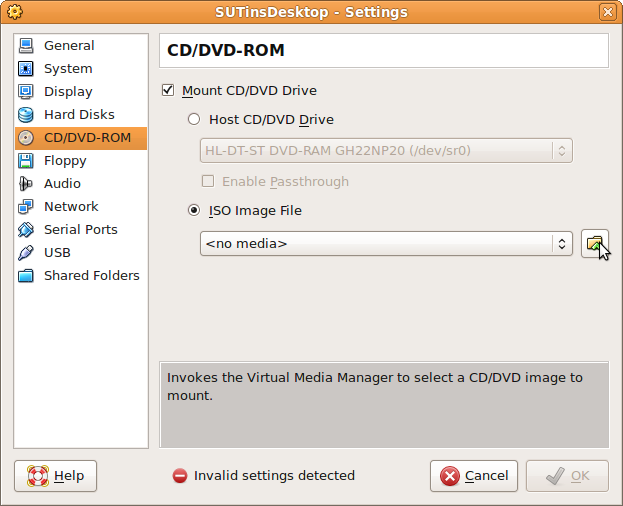Open the HL-DT-ST DVD-RAM drive dropdown
623x506 pixels.
(x=386, y=151)
